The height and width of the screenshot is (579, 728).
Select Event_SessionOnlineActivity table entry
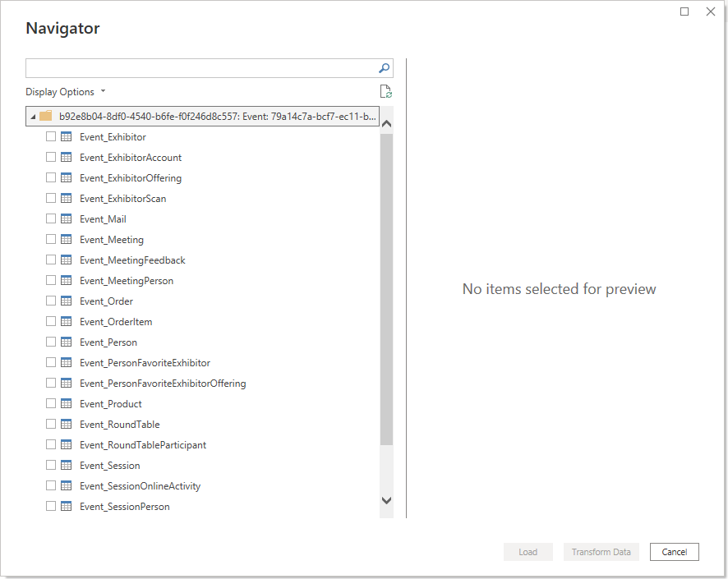[141, 485]
